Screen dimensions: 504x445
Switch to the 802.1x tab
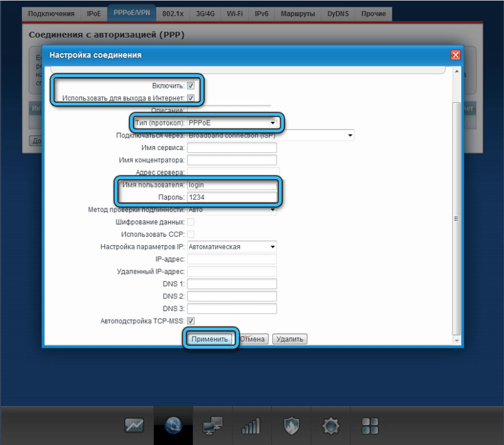pyautogui.click(x=173, y=14)
